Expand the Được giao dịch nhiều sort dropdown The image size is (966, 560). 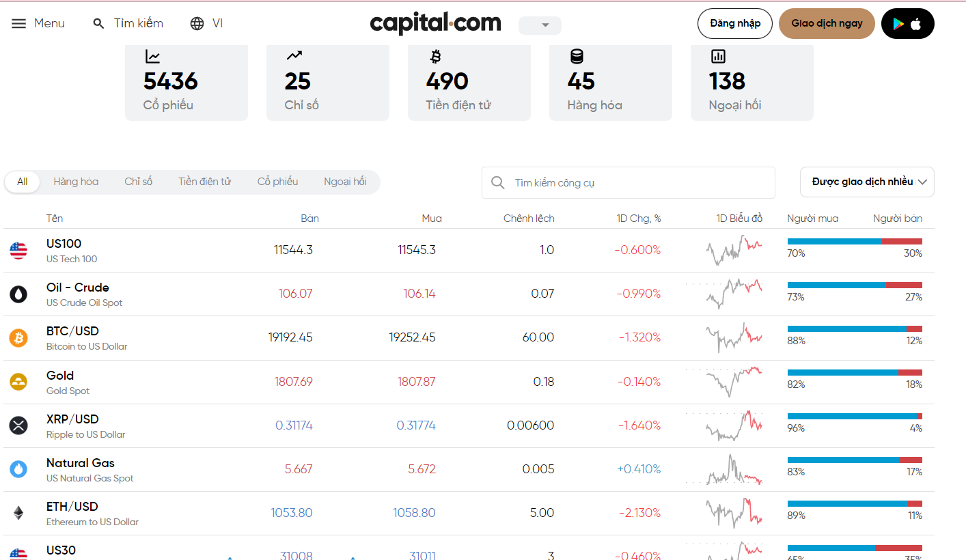[867, 182]
